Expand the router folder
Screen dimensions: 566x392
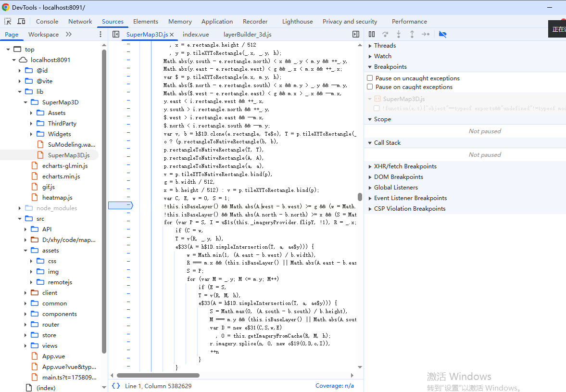tap(25, 325)
